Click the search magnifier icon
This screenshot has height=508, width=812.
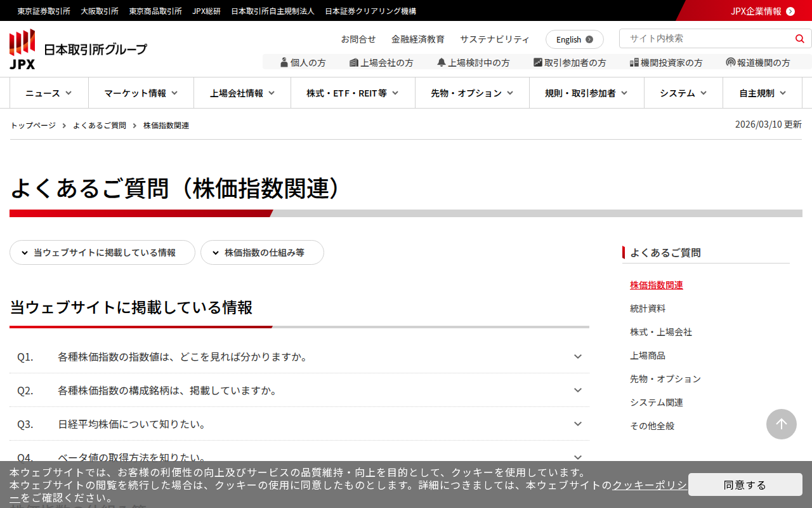click(x=799, y=39)
